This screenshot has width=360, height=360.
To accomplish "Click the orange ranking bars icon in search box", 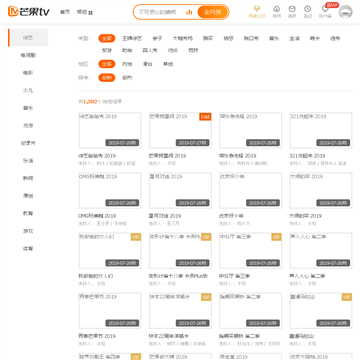I will coord(189,12).
